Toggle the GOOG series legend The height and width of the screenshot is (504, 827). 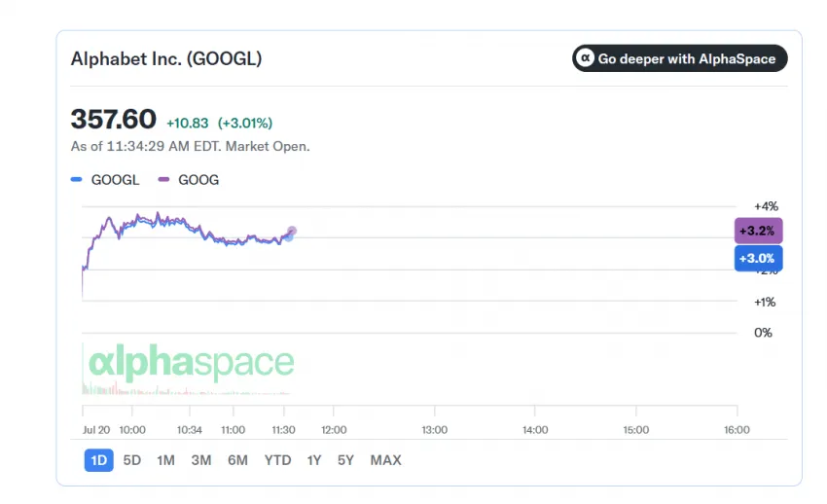[189, 180]
